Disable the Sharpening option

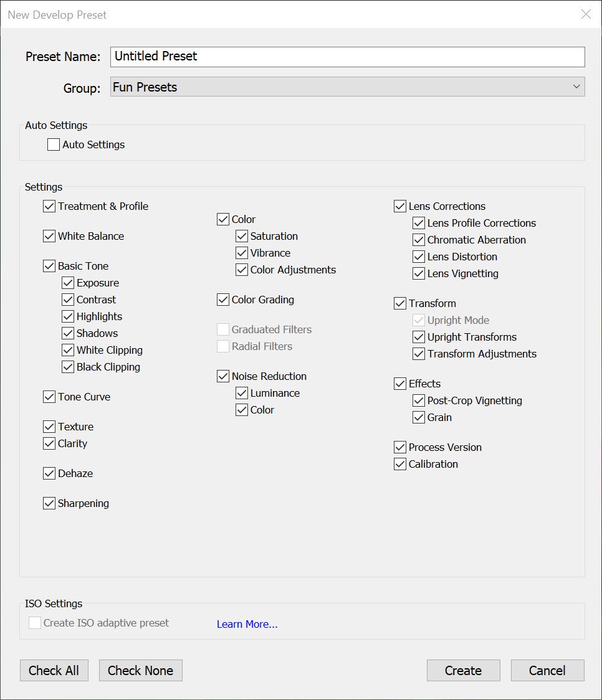(49, 503)
